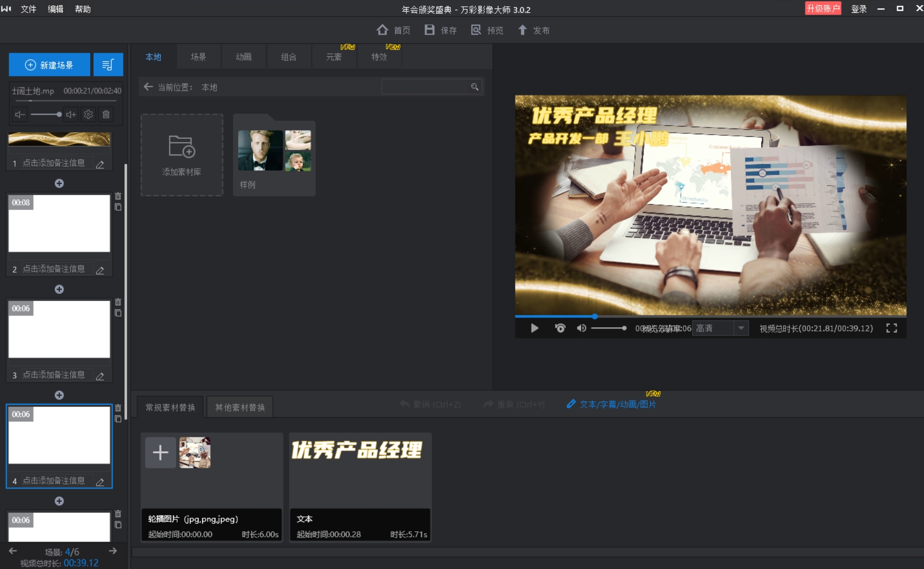
Task: Delete scene 2 with trash icon
Action: coord(118,196)
